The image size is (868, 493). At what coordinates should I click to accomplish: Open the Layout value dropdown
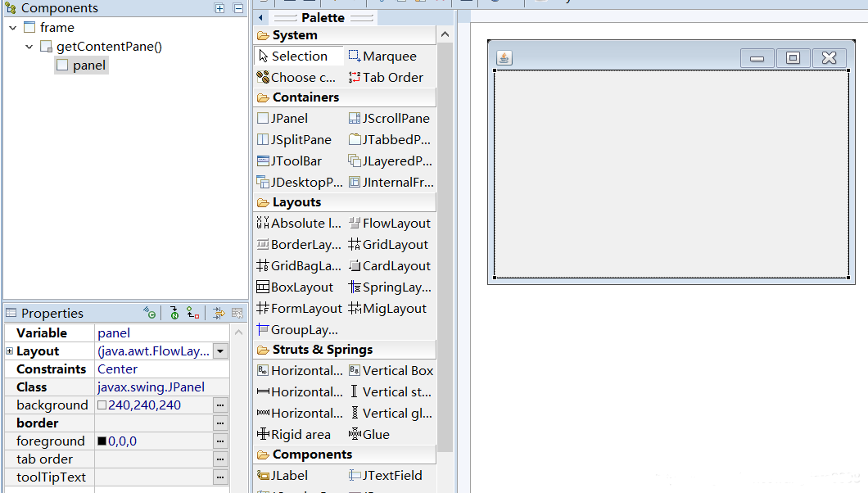pos(220,351)
